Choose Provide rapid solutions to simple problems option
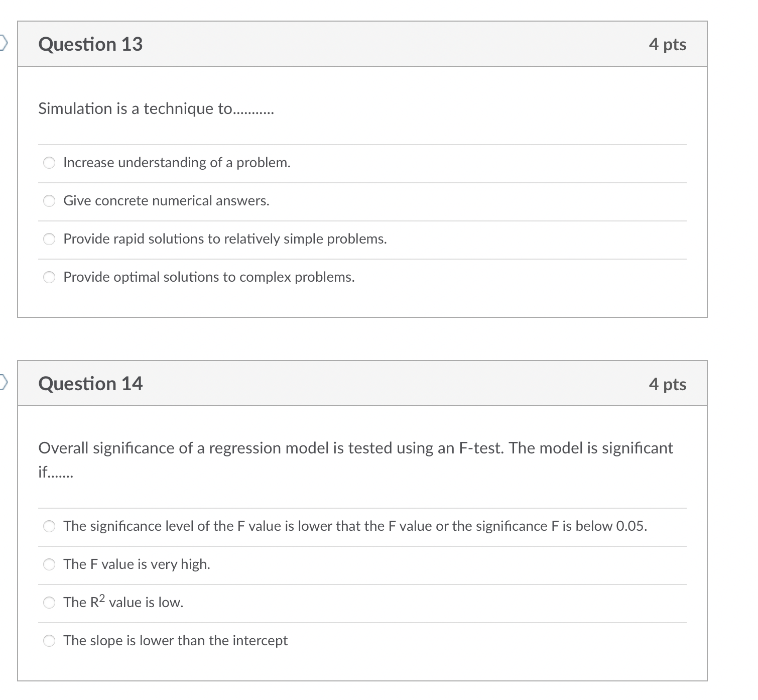Image resolution: width=758 pixels, height=700 pixels. [x=49, y=239]
